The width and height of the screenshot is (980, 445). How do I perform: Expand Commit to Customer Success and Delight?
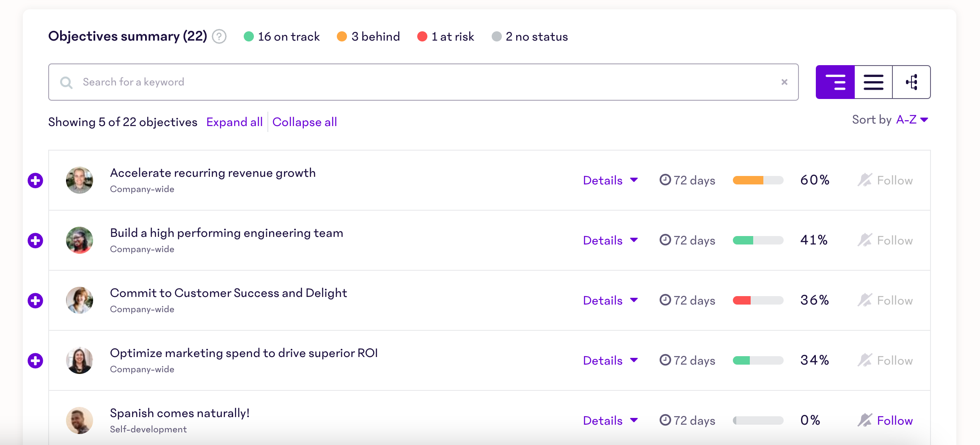click(36, 301)
